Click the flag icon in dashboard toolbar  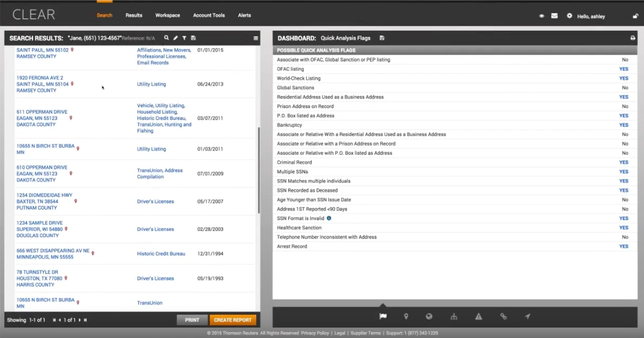click(382, 317)
